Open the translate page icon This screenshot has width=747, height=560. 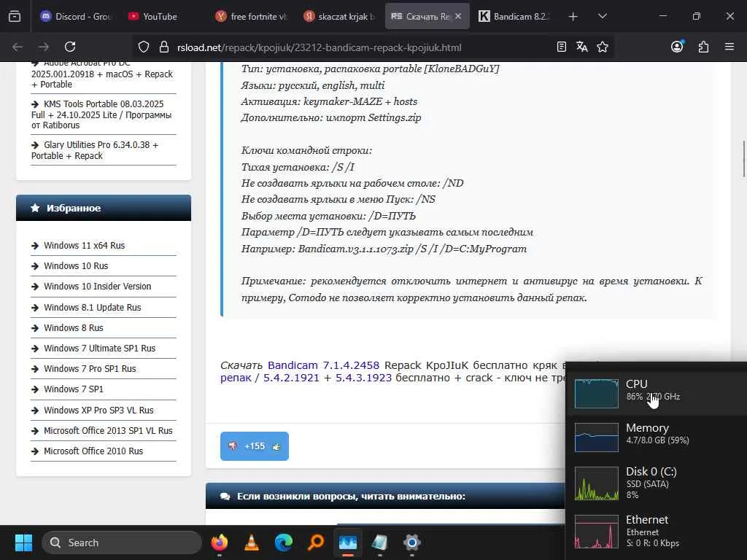pos(581,47)
